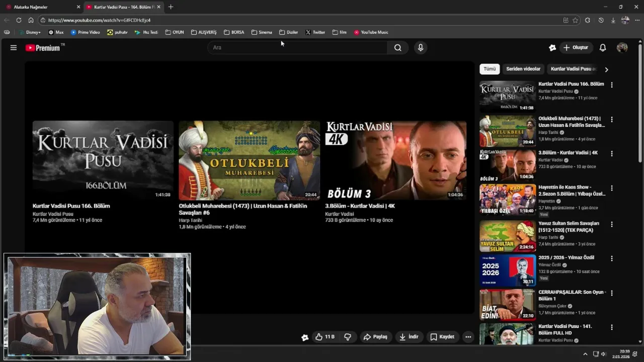Open browser extensions puzzle icon
Image resolution: width=644 pixels, height=362 pixels.
pos(588,20)
